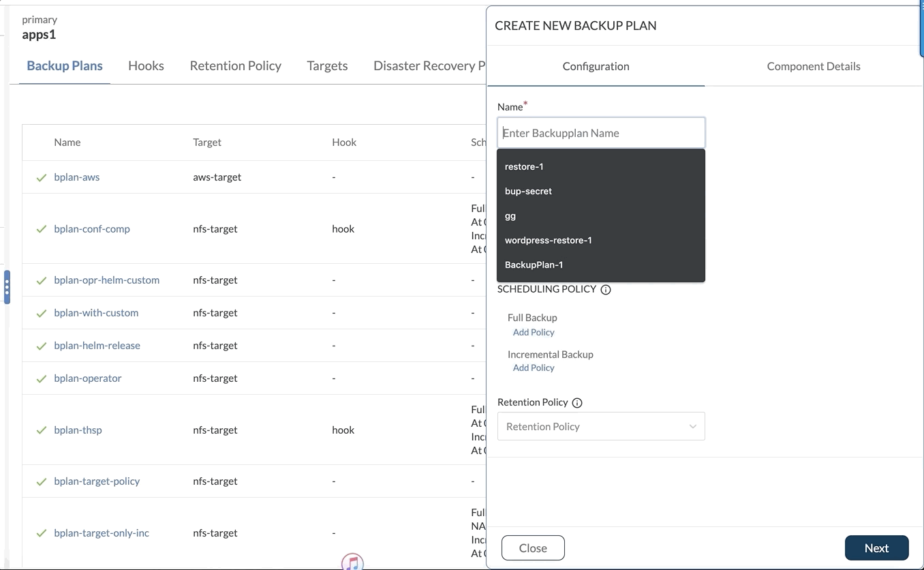Click aws-target in the bplan-aws row

tap(217, 177)
